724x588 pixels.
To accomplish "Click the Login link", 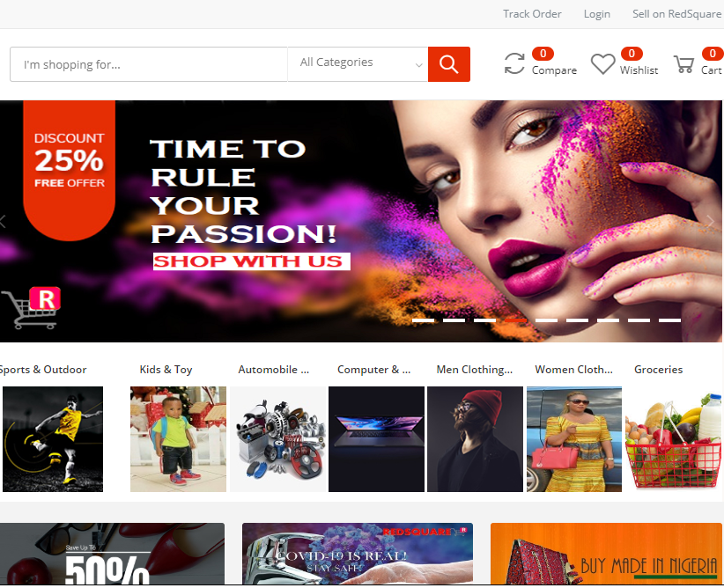I will tap(596, 14).
